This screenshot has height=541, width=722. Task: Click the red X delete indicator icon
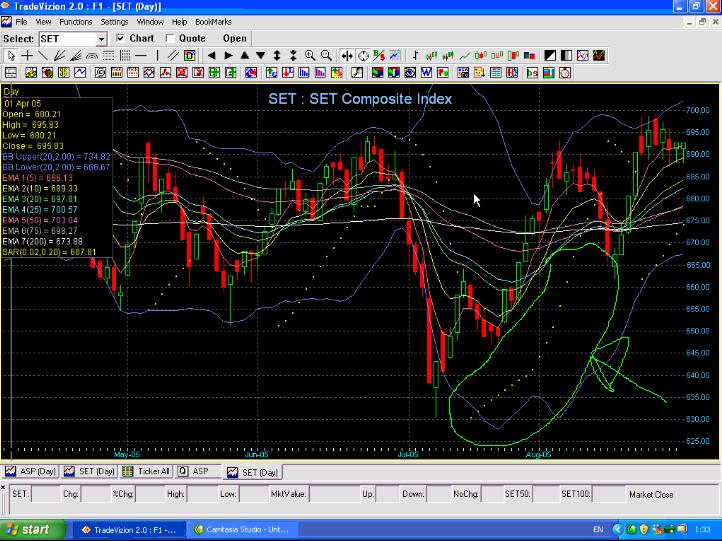pos(182,73)
